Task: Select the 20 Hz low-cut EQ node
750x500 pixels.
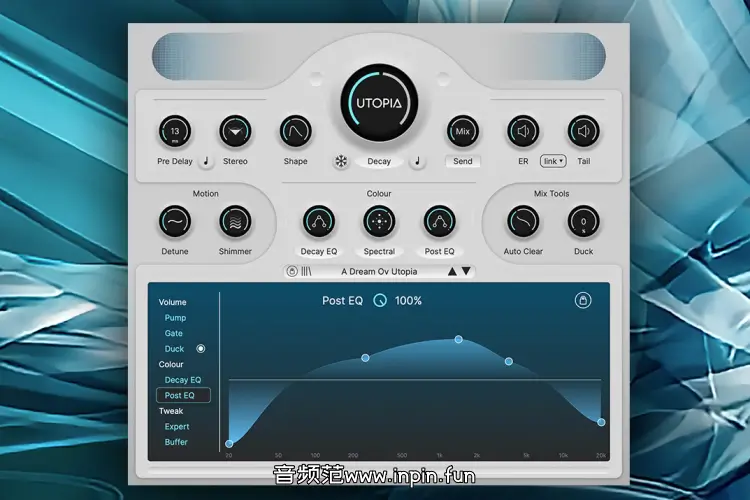Action: [x=229, y=444]
